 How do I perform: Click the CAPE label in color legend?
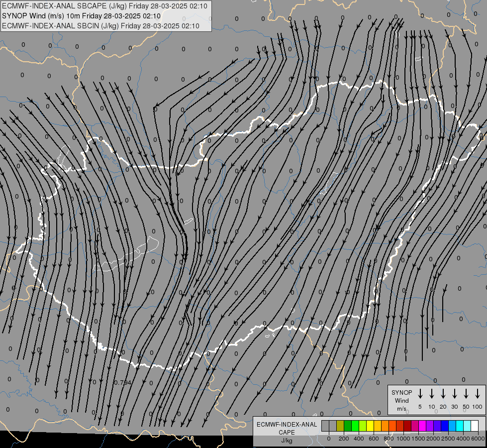tap(287, 432)
